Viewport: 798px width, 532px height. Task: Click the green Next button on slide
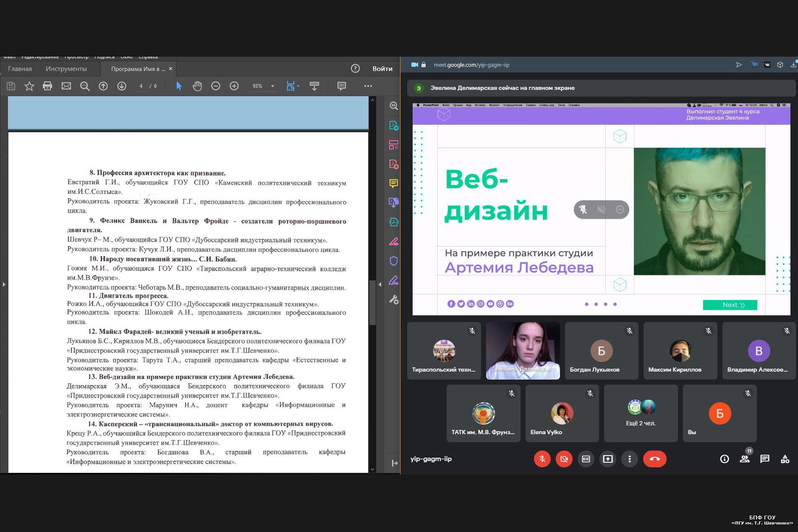pos(730,305)
